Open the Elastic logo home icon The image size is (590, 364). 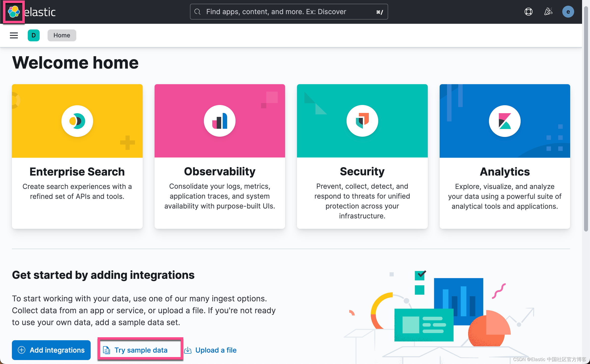coord(14,11)
